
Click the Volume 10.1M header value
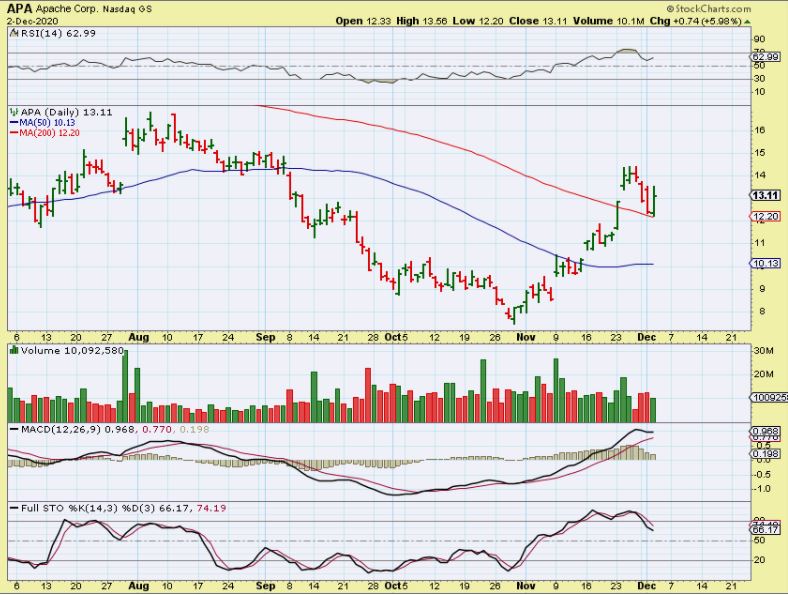tap(608, 21)
